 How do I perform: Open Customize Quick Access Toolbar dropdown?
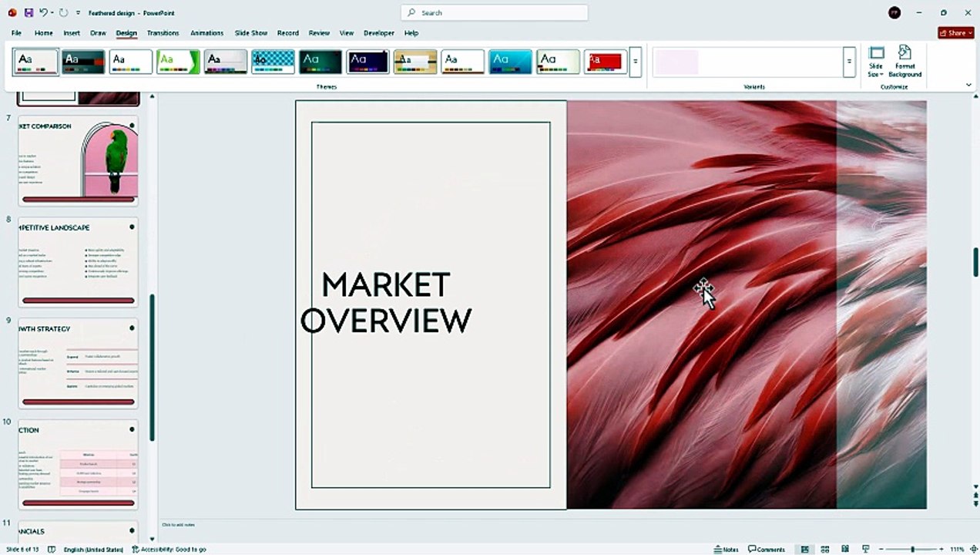pyautogui.click(x=78, y=13)
